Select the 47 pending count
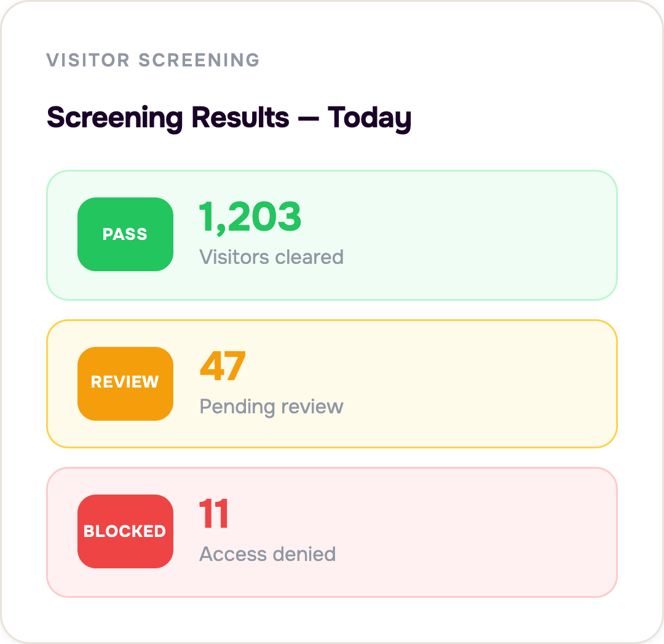The image size is (664, 644). (x=223, y=367)
